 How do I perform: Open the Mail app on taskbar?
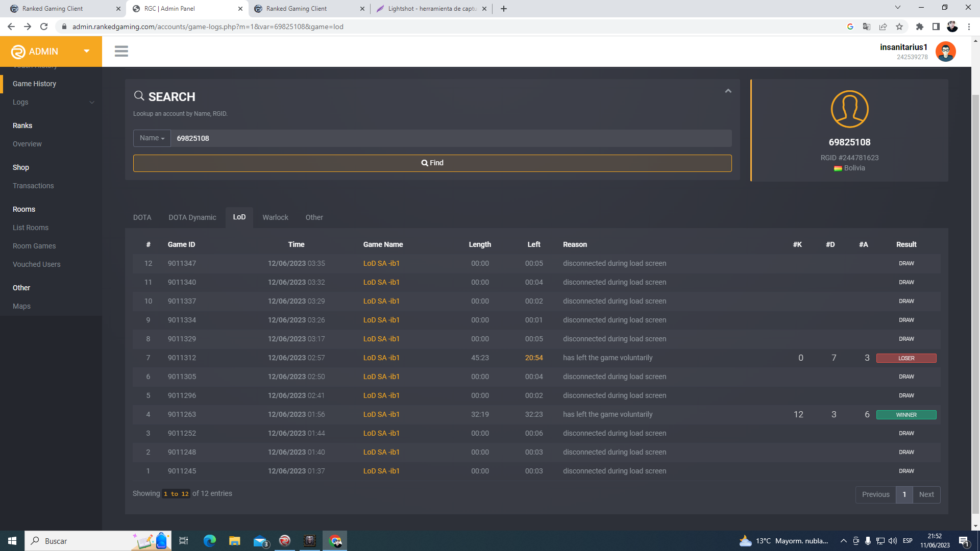[x=260, y=541]
